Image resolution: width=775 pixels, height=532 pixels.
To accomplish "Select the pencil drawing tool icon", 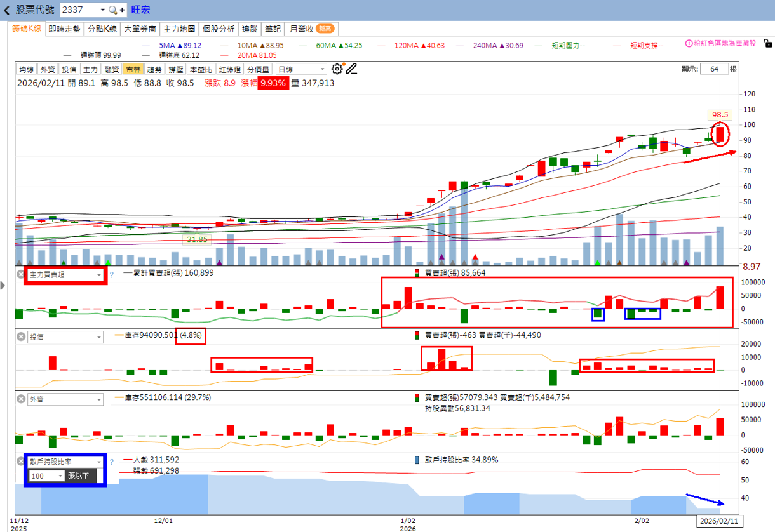I will pyautogui.click(x=351, y=69).
